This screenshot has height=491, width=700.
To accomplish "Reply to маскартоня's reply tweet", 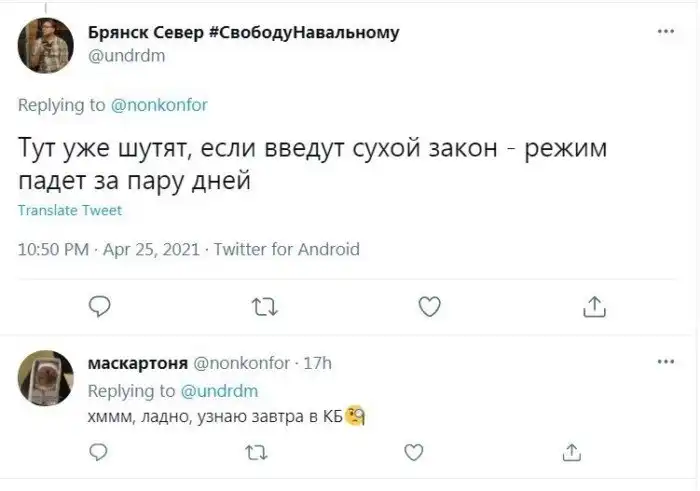I will coord(99,454).
